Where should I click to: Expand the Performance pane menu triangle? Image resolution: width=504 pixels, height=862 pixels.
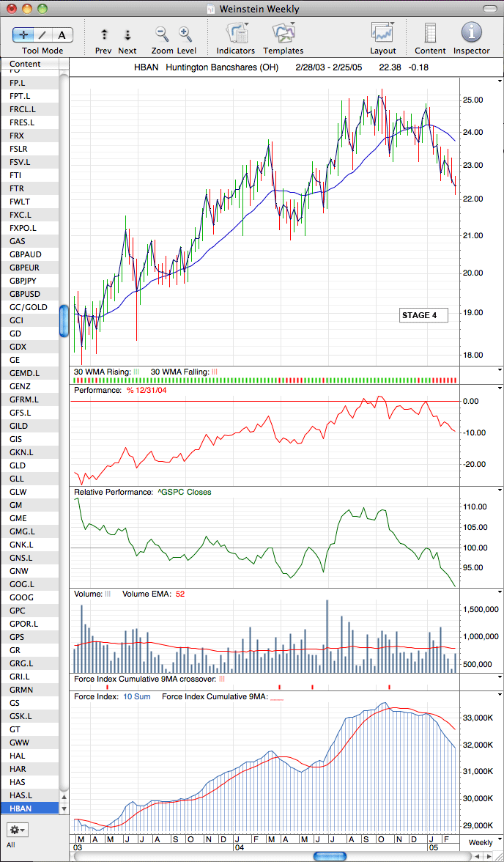498,388
